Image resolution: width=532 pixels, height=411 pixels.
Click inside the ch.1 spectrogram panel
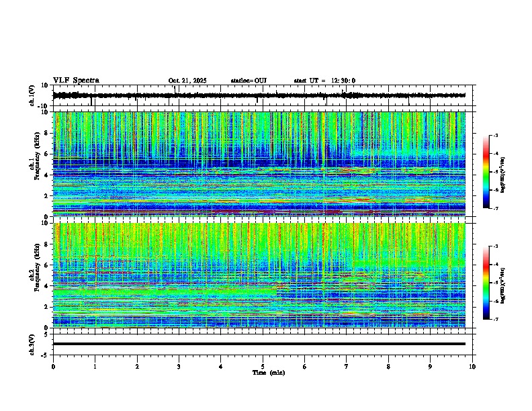[x=259, y=164]
